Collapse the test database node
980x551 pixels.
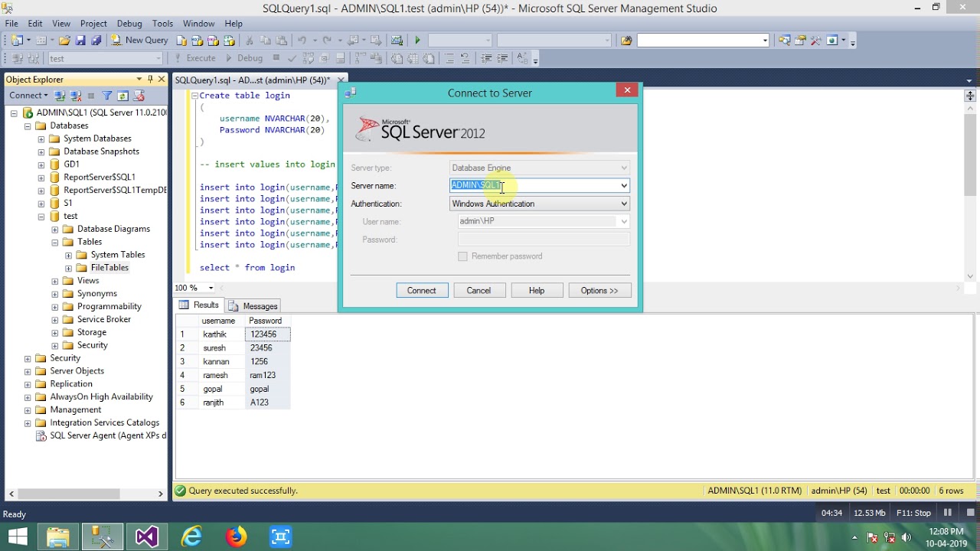tap(41, 216)
